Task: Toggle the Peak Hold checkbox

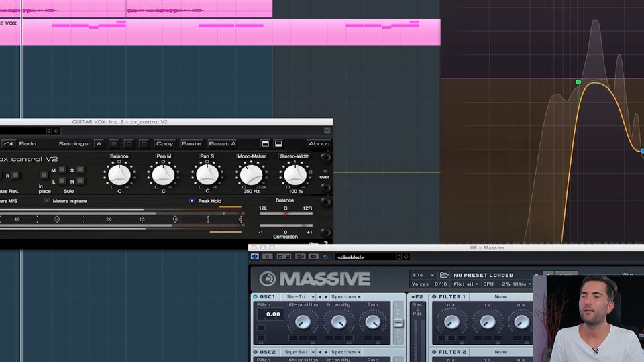Action: 191,200
